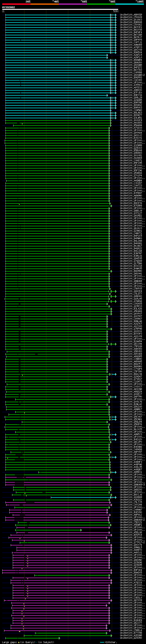Select hit label UniRef100_Q5CV67
This screenshot has height=644, width=146.
point(131,417)
